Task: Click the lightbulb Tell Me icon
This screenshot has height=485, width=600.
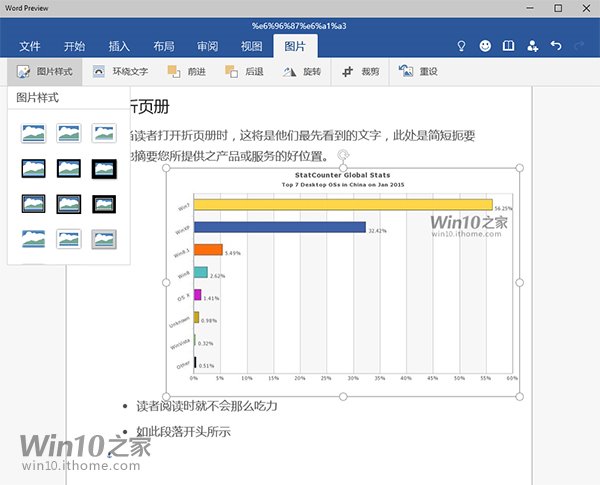Action: click(x=462, y=46)
